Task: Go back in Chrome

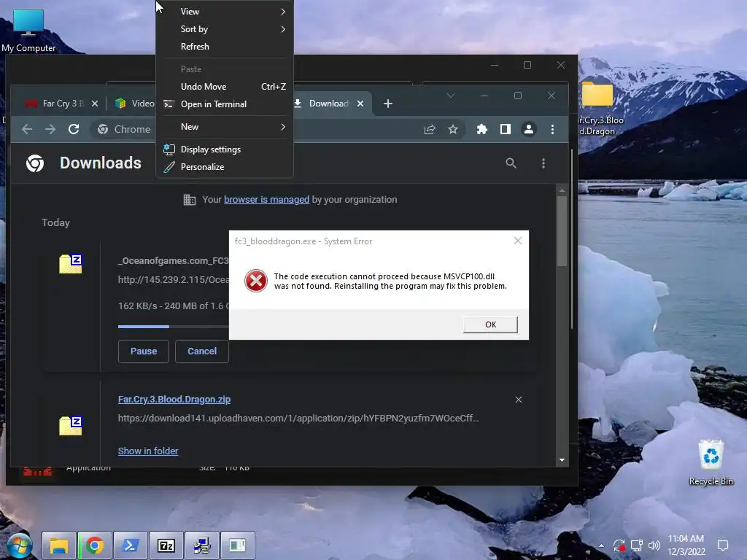Action: click(27, 129)
